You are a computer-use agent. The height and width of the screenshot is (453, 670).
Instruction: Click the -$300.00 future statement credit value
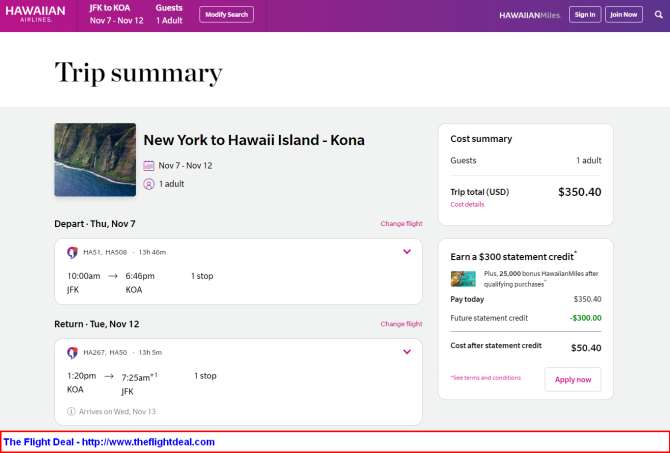(x=585, y=318)
